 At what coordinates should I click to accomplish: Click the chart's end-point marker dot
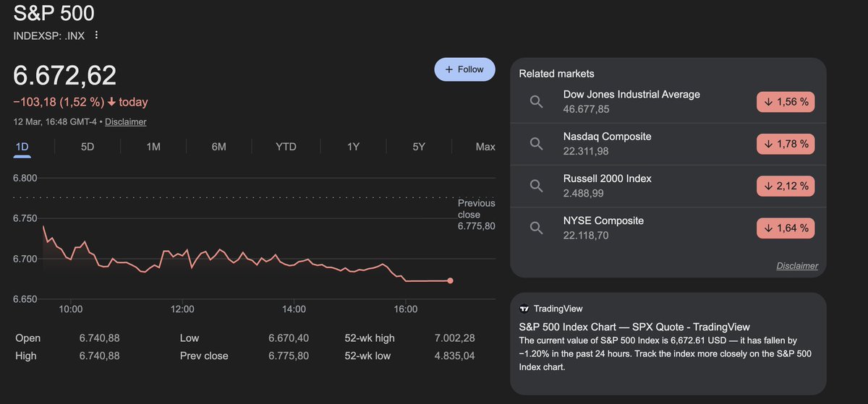click(451, 280)
